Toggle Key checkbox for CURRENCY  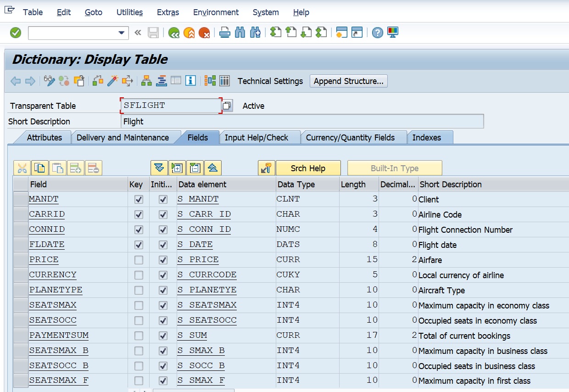point(139,275)
